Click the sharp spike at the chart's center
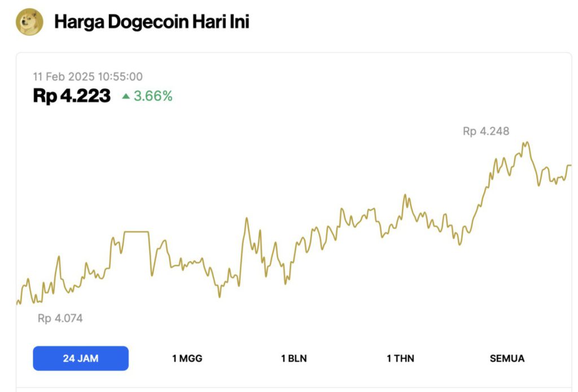 pos(246,218)
